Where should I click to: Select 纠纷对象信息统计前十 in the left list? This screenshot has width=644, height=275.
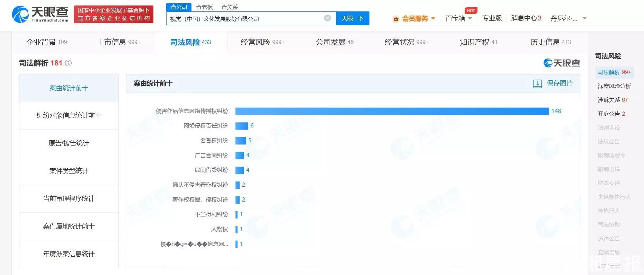coord(69,116)
